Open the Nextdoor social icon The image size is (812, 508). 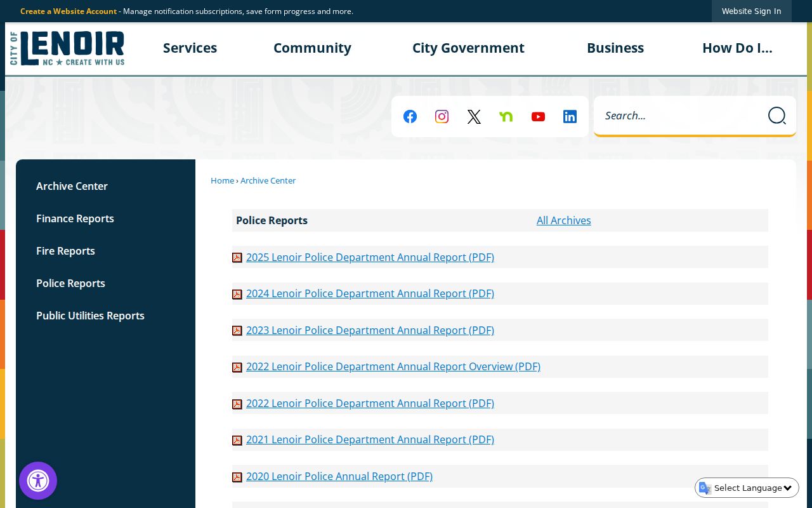click(x=506, y=116)
